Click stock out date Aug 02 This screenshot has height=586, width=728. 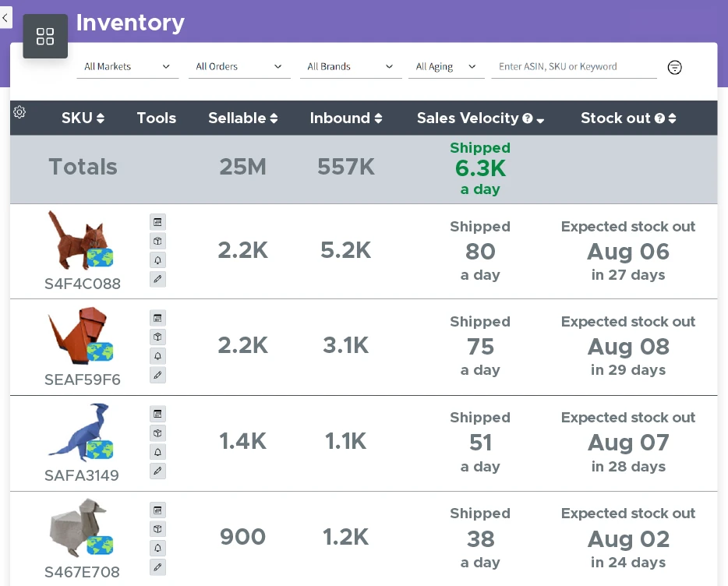point(628,539)
